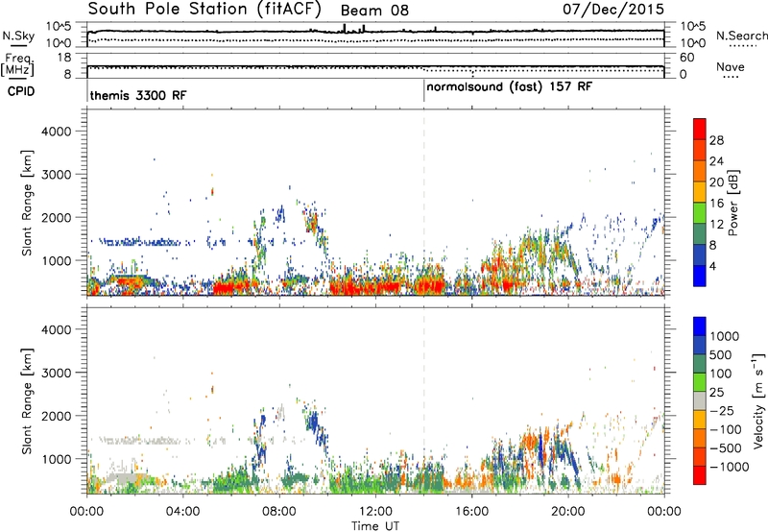Click the 18 tick on the frequency axis
The width and height of the screenshot is (768, 532).
pyautogui.click(x=64, y=58)
